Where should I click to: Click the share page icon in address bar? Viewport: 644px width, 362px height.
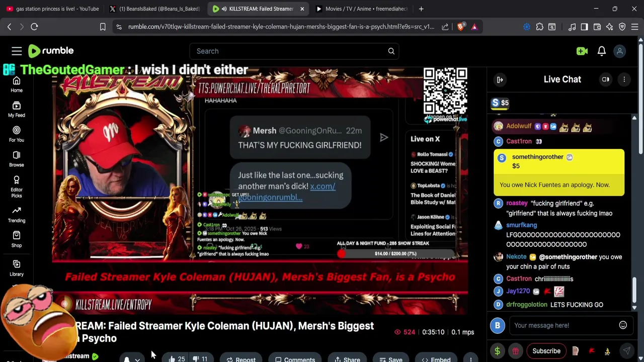446,27
